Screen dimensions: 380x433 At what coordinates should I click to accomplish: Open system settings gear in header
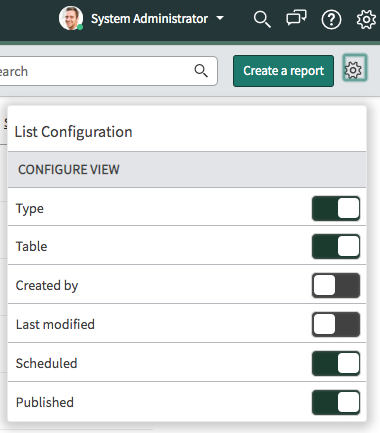366,19
